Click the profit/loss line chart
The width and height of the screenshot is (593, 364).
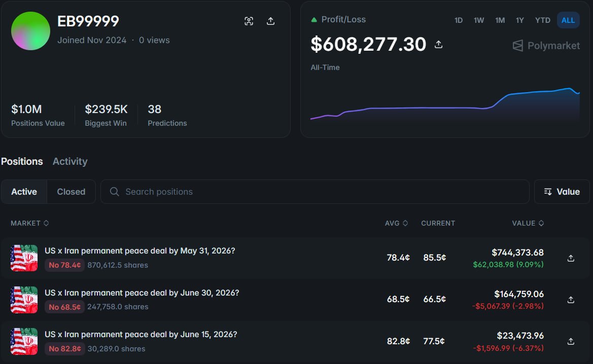pyautogui.click(x=445, y=104)
